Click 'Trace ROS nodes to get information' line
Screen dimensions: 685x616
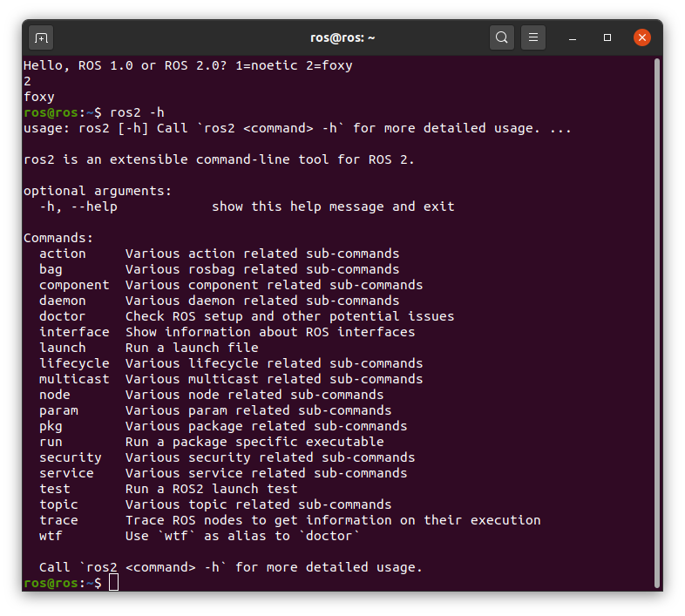pyautogui.click(x=333, y=520)
